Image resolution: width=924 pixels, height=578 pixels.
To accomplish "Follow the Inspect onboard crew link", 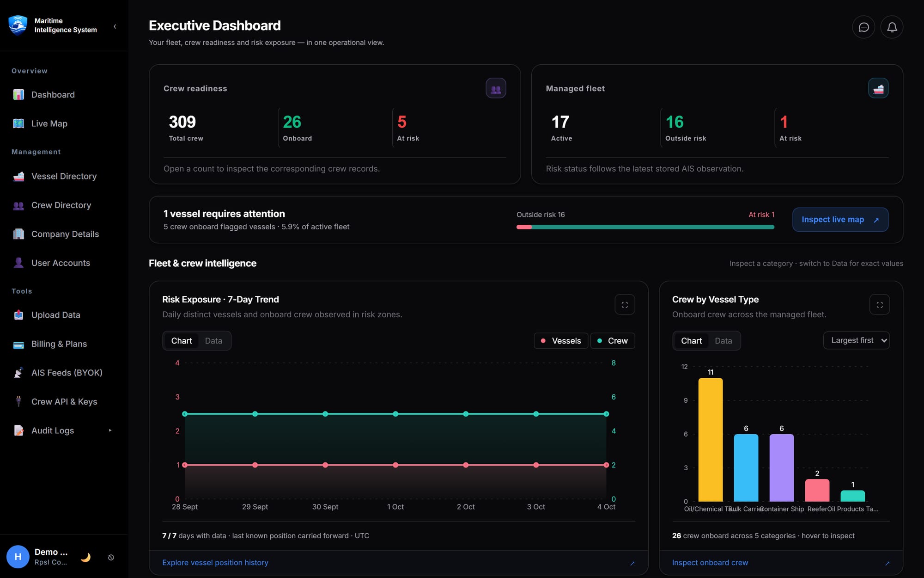I will (710, 563).
